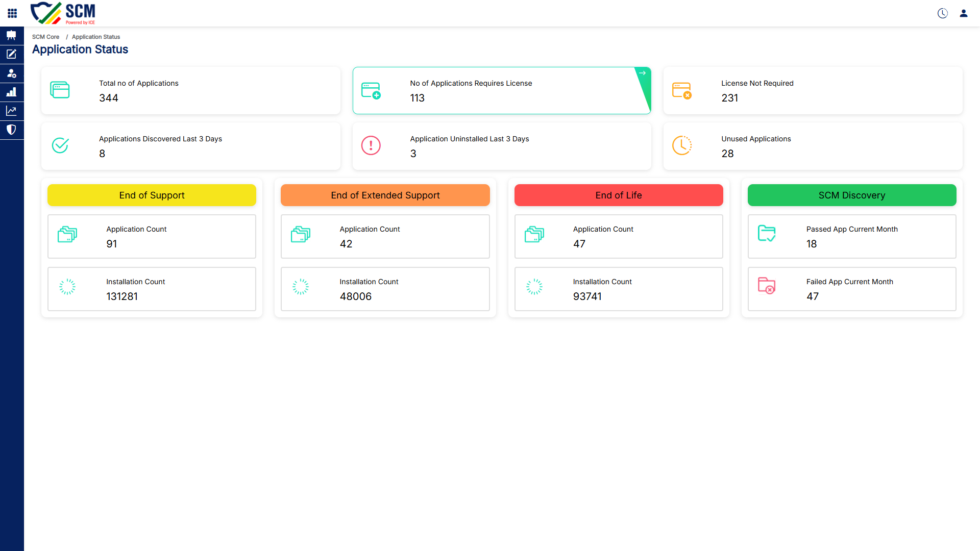980x551 pixels.
Task: Click the Unused Applications value 28
Action: (727, 154)
